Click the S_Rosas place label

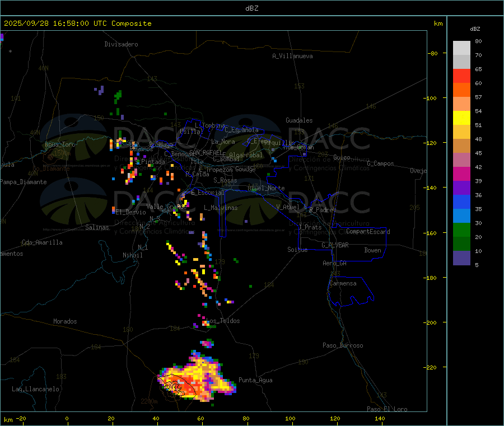point(225,180)
